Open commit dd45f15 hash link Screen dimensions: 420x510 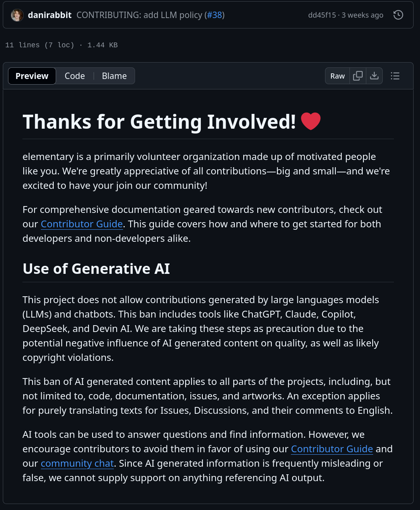[322, 15]
